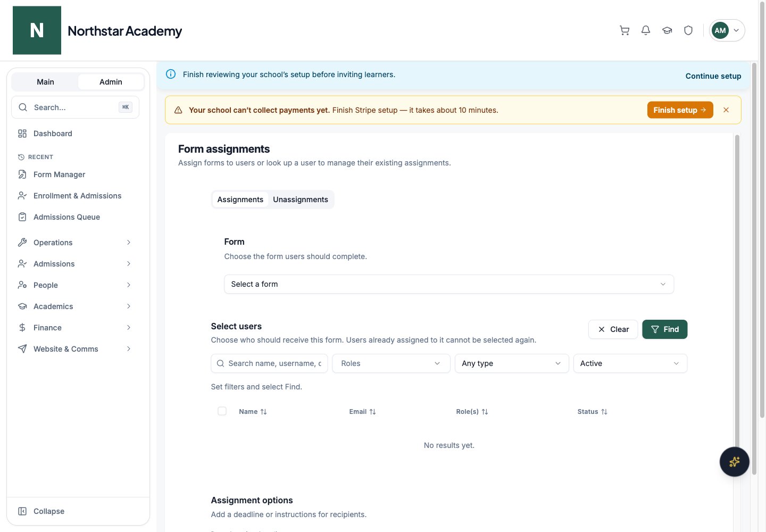Screen dimensions: 766x532
Task: Open the shopping cart icon
Action: (x=625, y=30)
